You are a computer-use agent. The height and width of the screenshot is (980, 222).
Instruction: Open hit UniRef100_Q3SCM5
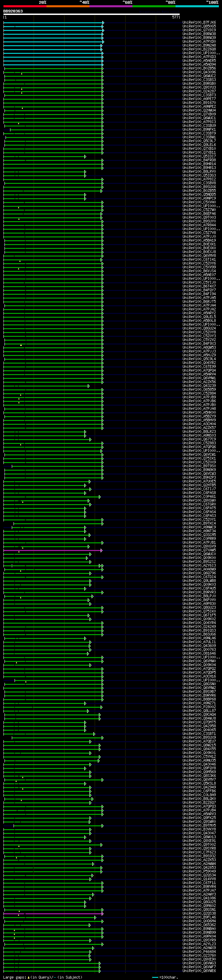point(199,535)
